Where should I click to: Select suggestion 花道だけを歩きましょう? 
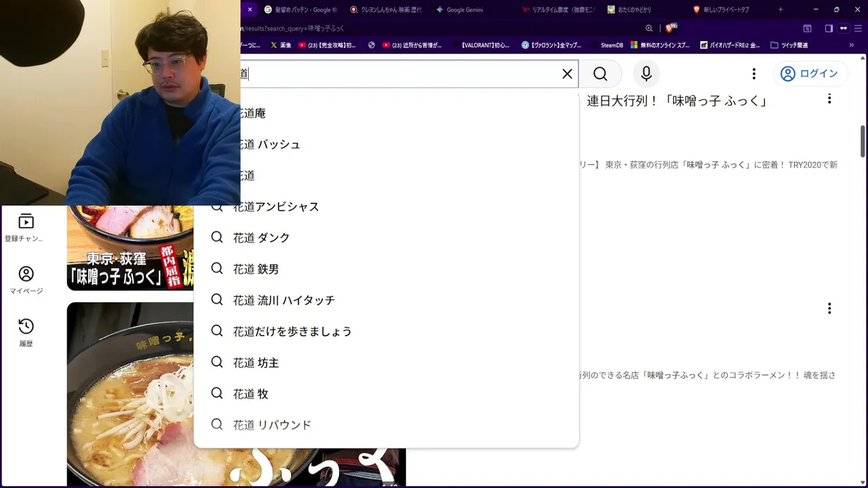(x=387, y=331)
